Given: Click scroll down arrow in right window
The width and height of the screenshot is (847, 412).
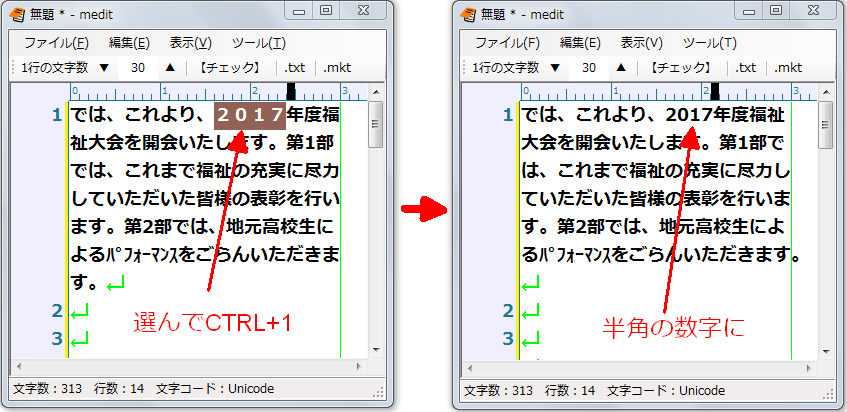Looking at the screenshot, I should (x=827, y=352).
